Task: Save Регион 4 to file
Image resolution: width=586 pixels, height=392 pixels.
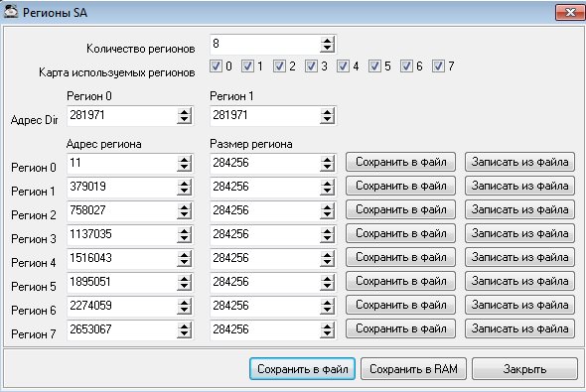Action: click(400, 257)
